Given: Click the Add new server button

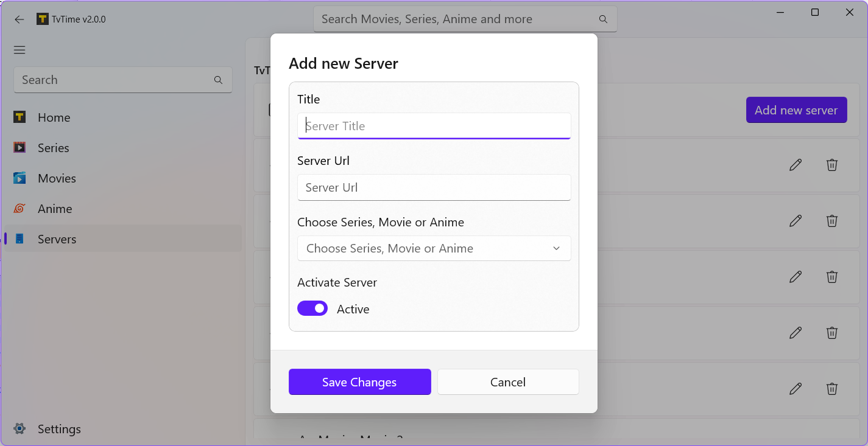Looking at the screenshot, I should 796,110.
